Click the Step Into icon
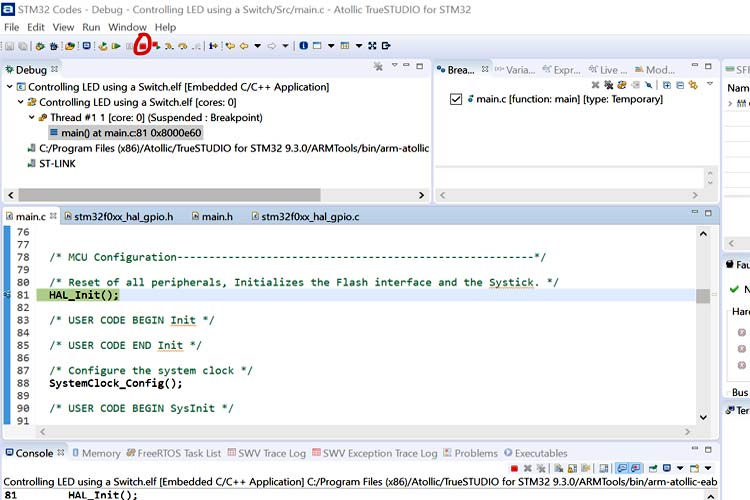Image resolution: width=750 pixels, height=500 pixels. [x=169, y=46]
